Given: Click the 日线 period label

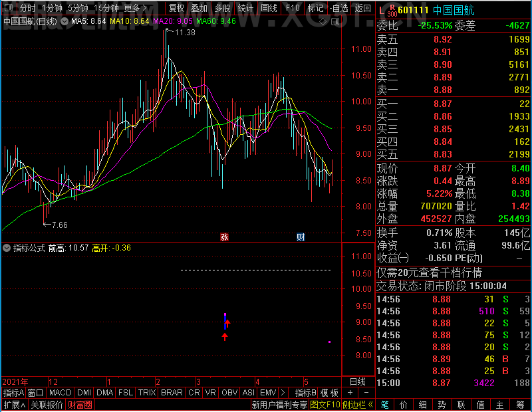Looking at the screenshot, I should pos(358,382).
